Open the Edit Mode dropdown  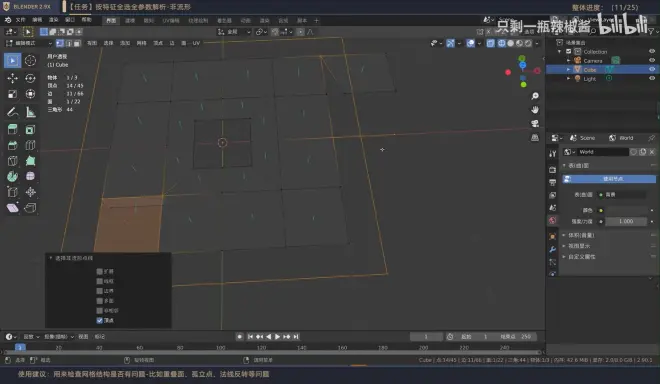click(29, 43)
